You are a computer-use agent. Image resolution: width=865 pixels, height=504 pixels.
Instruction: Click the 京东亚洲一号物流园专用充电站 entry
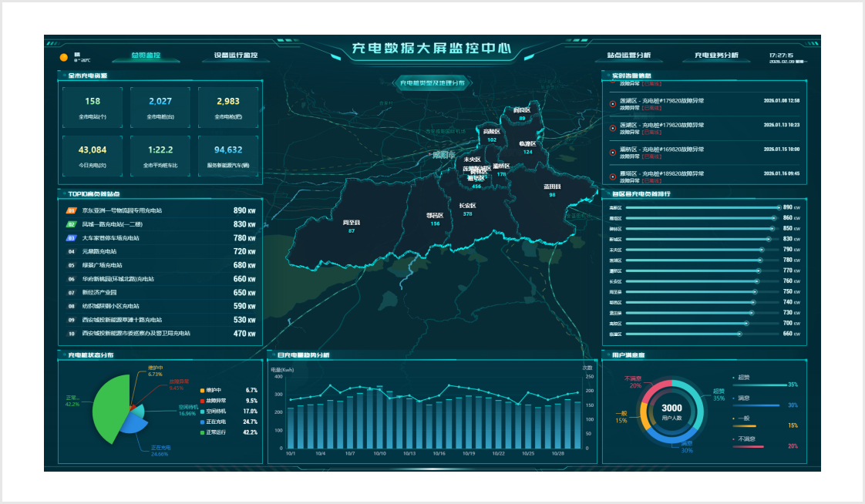point(122,210)
